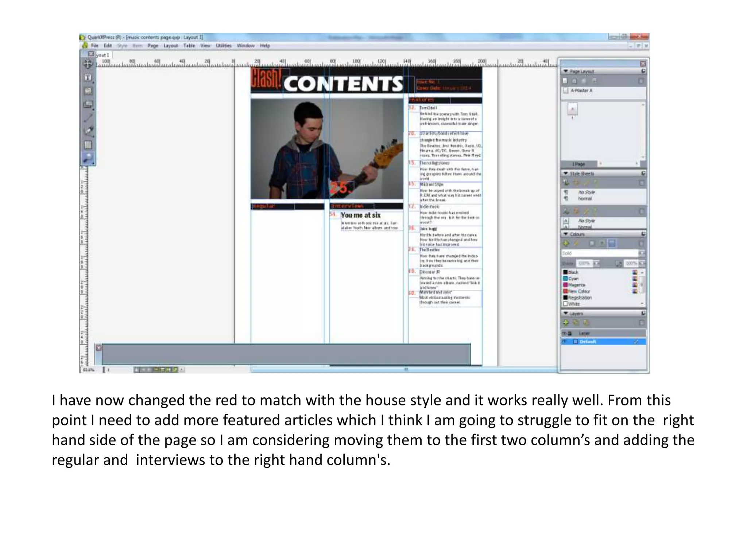Click the Frame colour icon in Colours toolbar
This screenshot has width=747, height=560.
coord(592,243)
